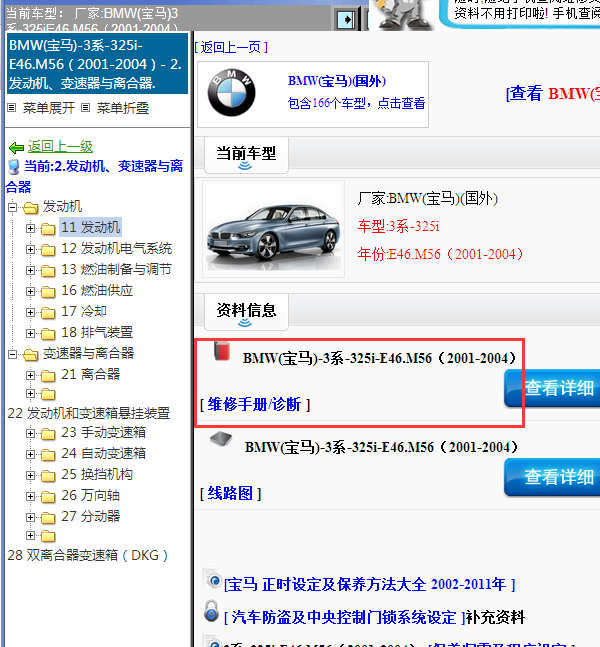Screen dimensions: 600x647
Task: Select 28 双离合器变速箱（DKG）item
Action: point(87,555)
